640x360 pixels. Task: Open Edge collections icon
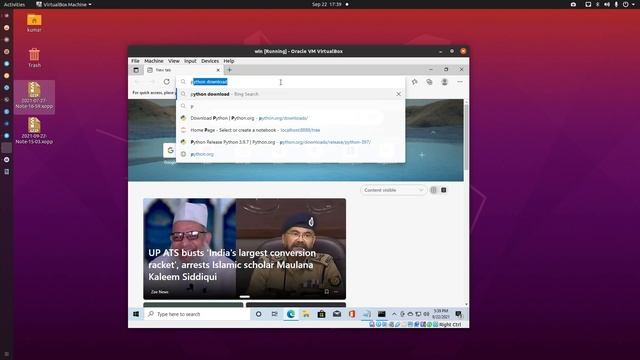pos(429,82)
